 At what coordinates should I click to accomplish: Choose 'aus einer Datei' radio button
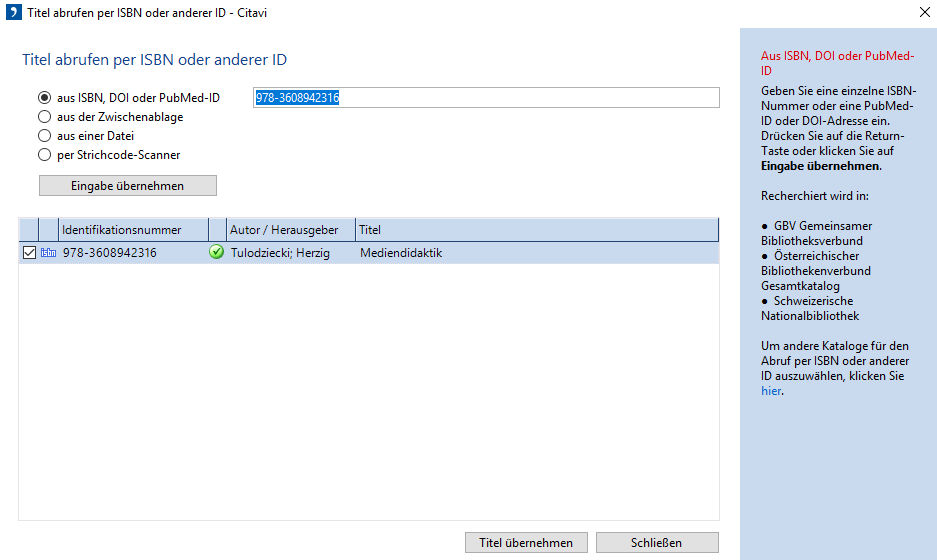44,136
